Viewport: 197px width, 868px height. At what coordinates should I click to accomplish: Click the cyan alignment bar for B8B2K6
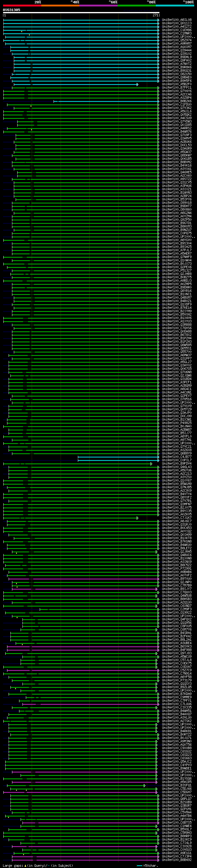(107, 101)
